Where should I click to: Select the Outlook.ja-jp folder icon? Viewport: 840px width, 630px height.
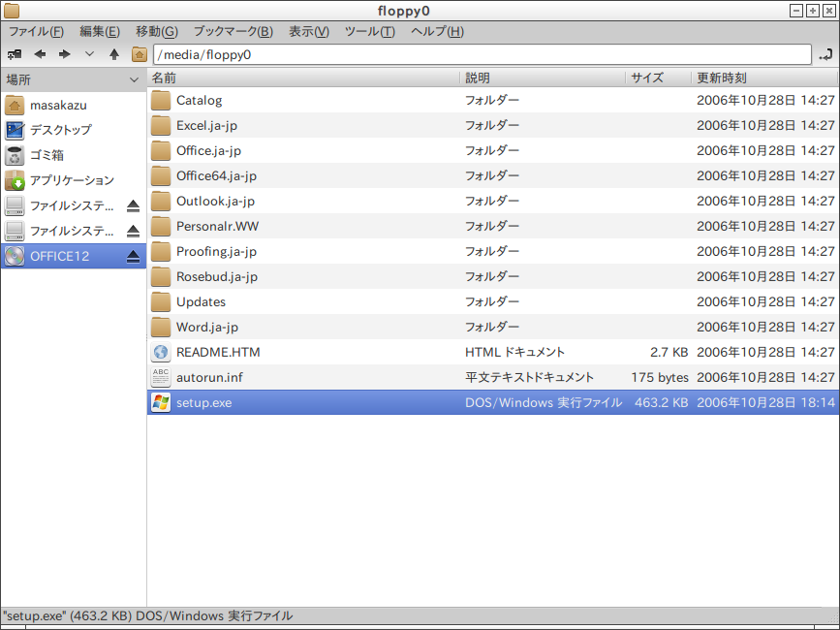[x=161, y=201]
